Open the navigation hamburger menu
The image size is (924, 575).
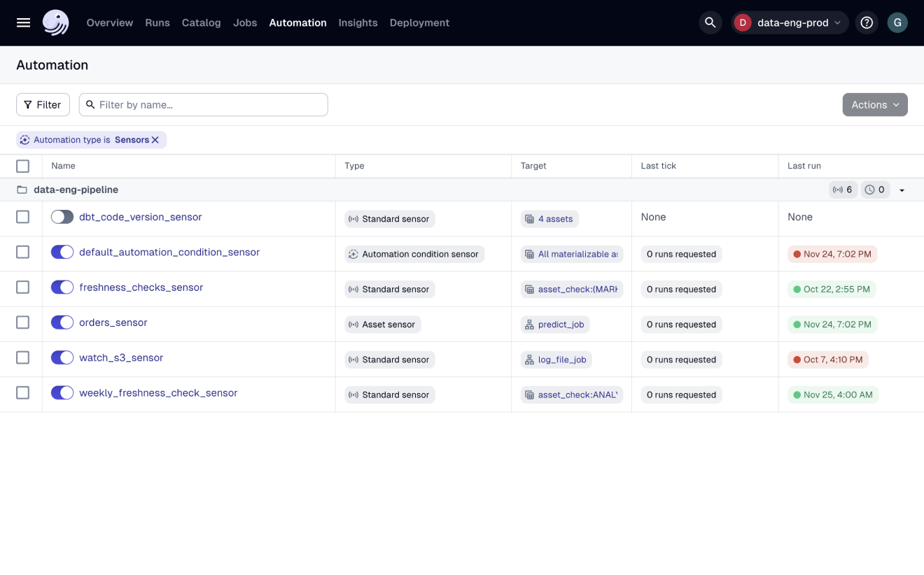23,22
